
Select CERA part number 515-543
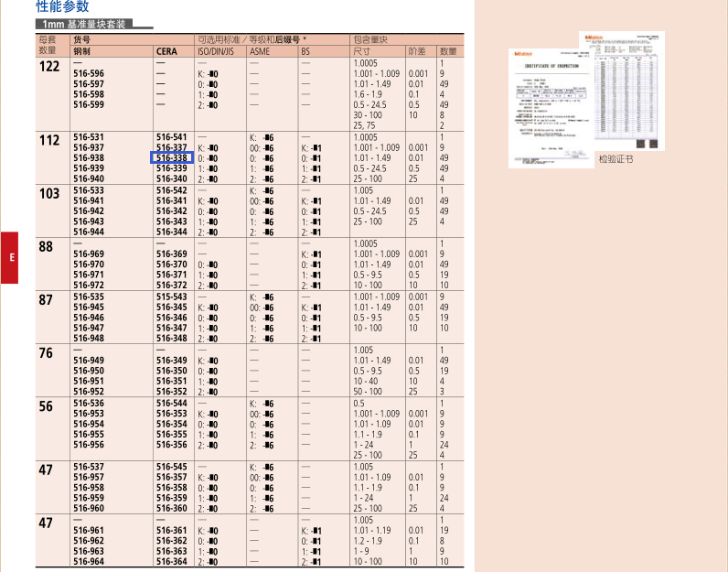[172, 297]
